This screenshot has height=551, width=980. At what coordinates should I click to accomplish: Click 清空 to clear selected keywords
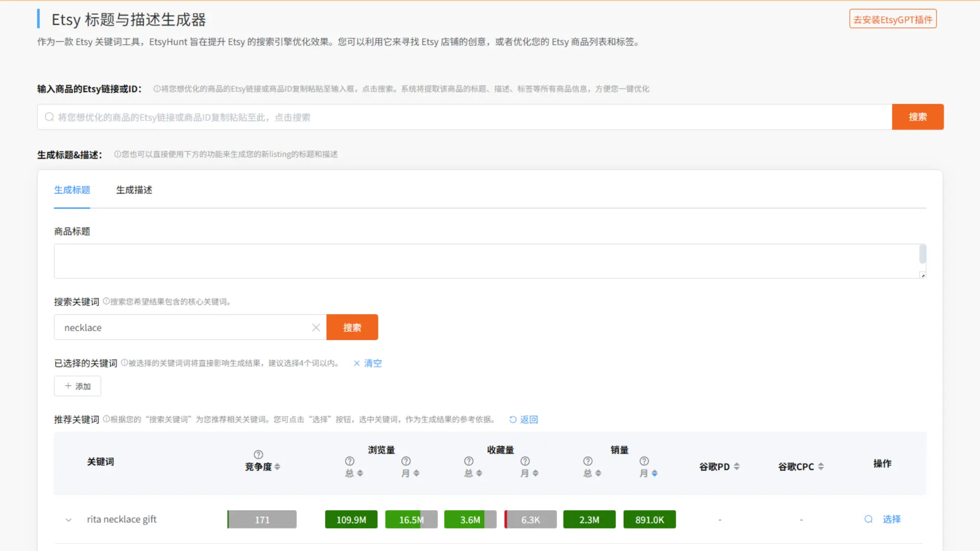pyautogui.click(x=372, y=363)
